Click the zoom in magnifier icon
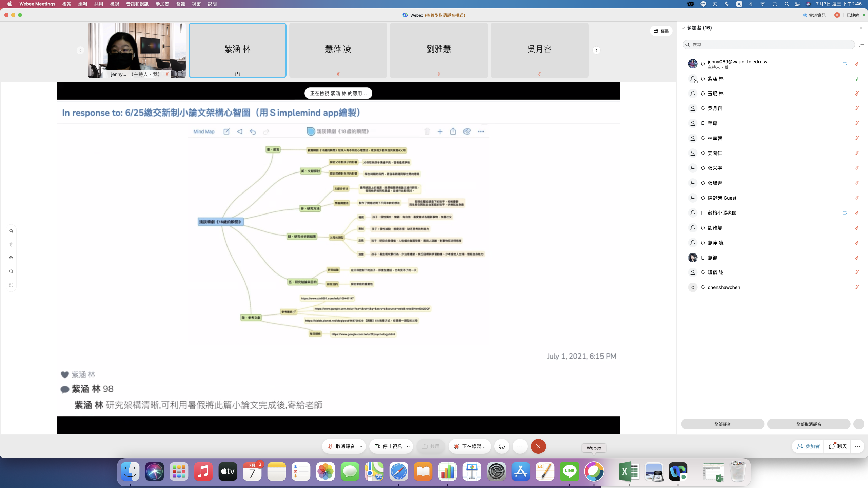This screenshot has width=868, height=488. pos(11,258)
